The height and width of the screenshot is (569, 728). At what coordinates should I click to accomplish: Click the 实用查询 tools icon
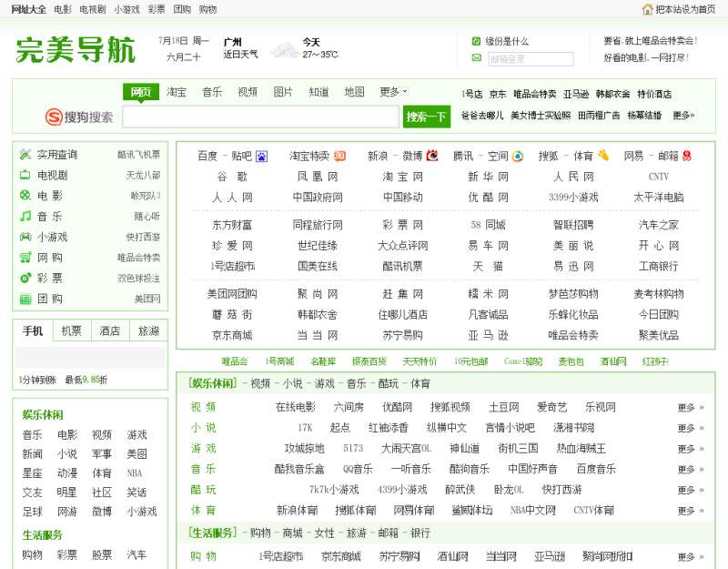pos(25,154)
